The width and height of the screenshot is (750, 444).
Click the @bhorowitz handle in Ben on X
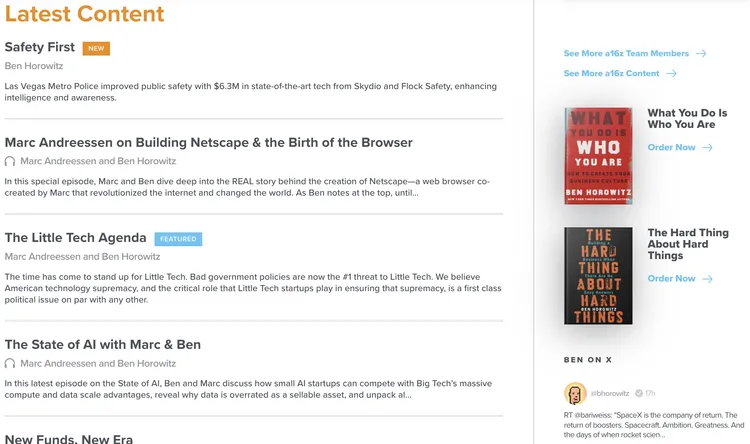(x=611, y=393)
